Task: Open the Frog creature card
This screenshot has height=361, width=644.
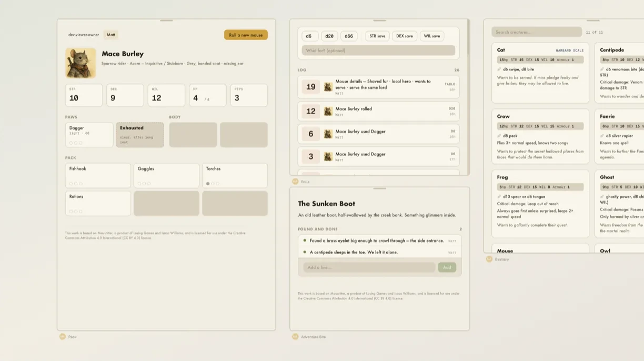Action: (x=540, y=204)
